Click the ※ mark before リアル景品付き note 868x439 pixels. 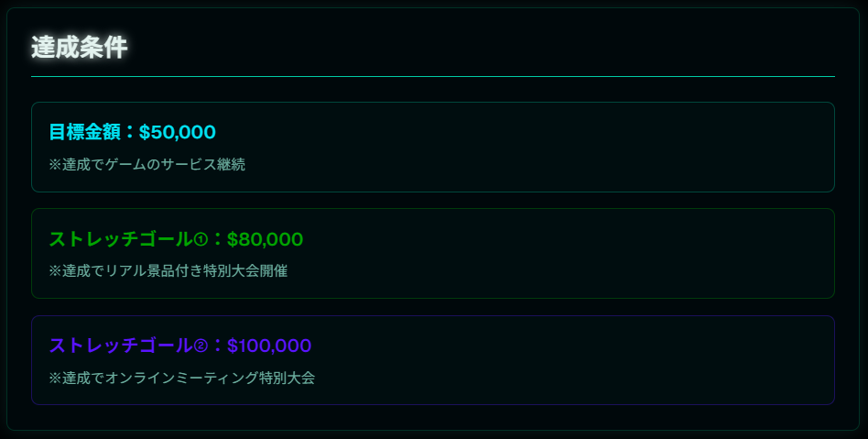coord(55,271)
